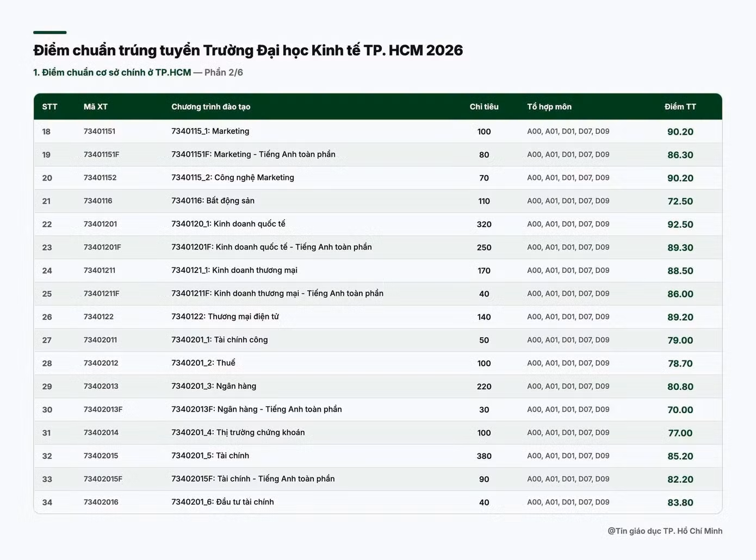Viewport: 756px width, 560px height.
Task: Click code 73401201F in Mã XT column
Action: (102, 247)
